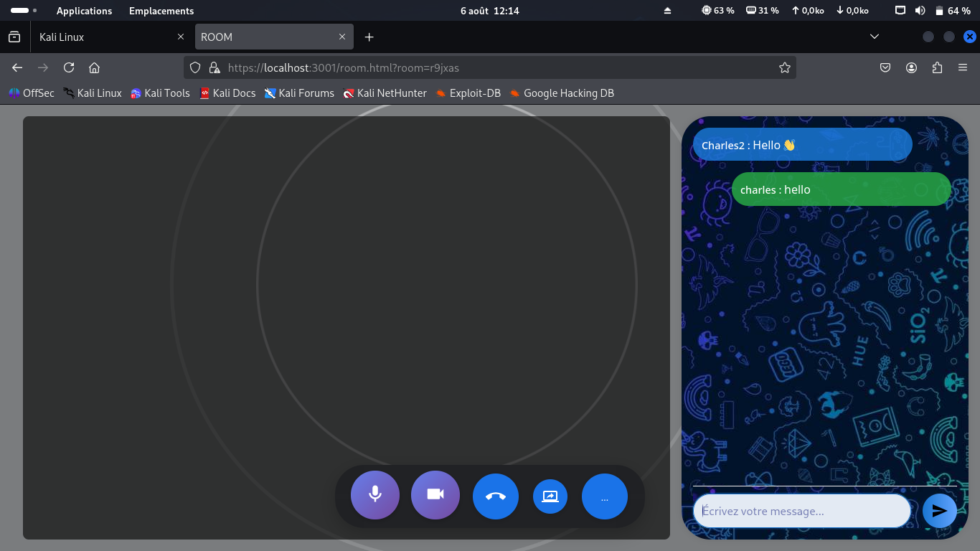Open the Kali Tools bookmark
This screenshot has height=551, width=980.
click(160, 93)
